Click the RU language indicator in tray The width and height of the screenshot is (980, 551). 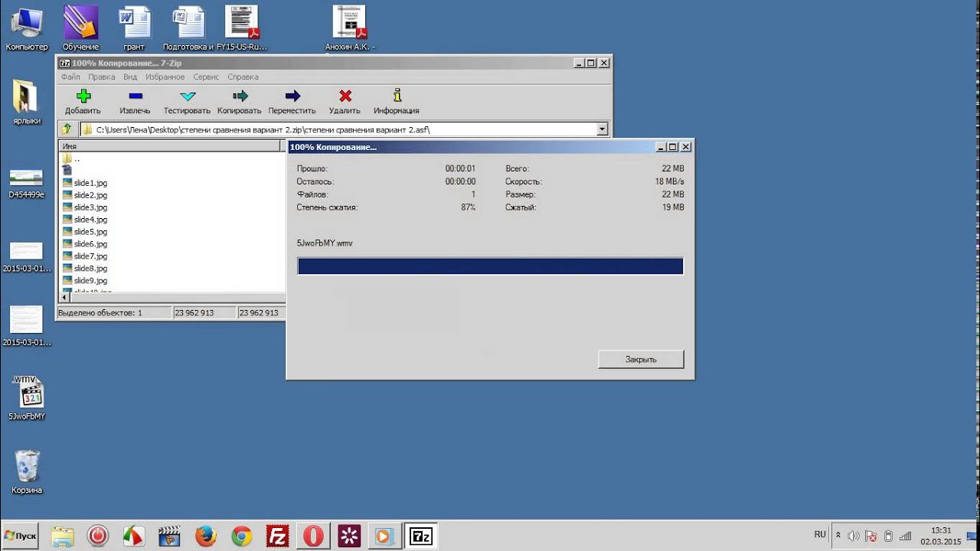click(x=820, y=534)
